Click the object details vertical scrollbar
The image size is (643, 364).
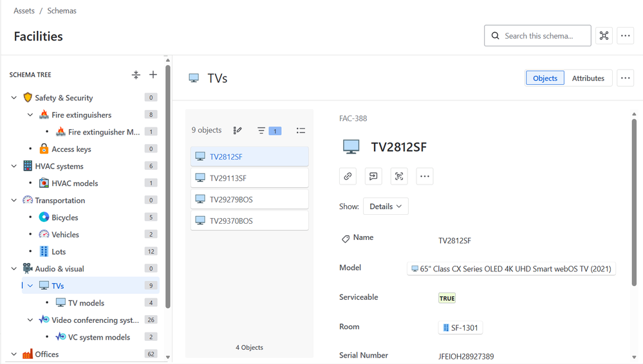(x=634, y=202)
